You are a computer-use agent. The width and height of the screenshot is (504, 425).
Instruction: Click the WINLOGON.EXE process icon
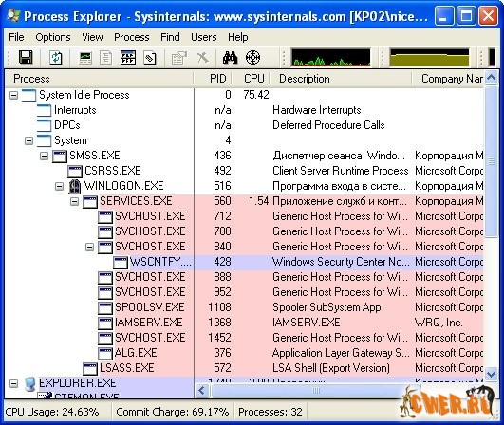[75, 186]
